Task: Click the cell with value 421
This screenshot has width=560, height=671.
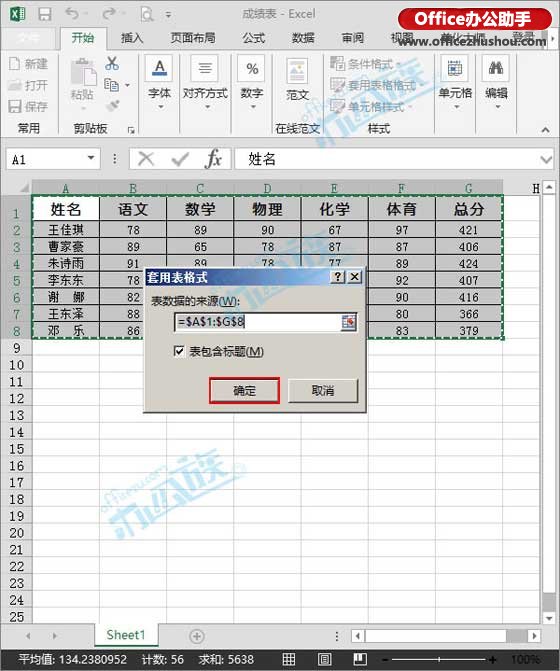Action: [x=469, y=229]
